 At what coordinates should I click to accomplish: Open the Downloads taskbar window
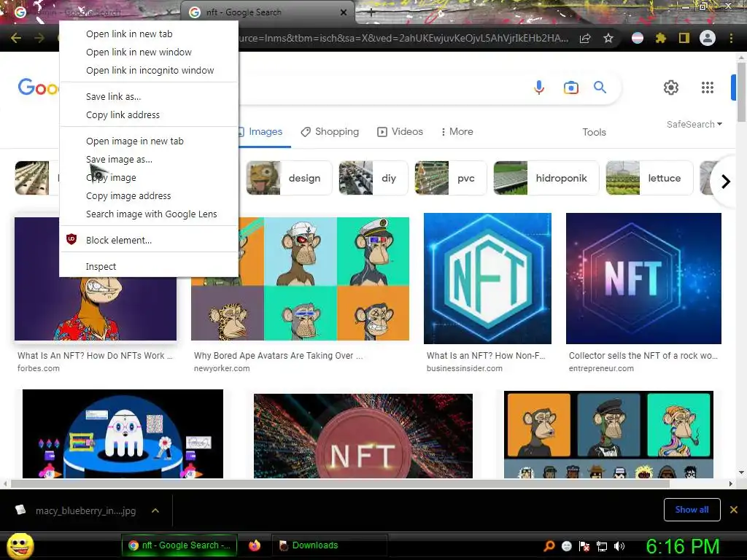click(x=329, y=545)
